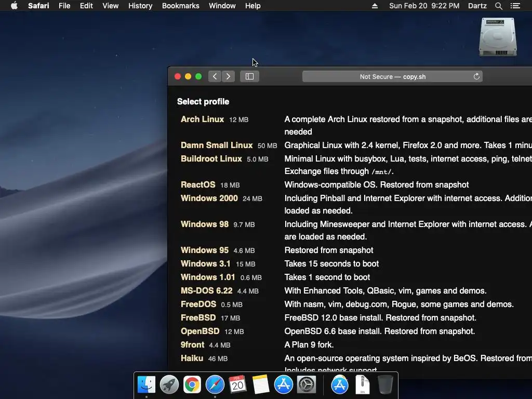
Task: Open Notes from the Dock
Action: tap(261, 384)
